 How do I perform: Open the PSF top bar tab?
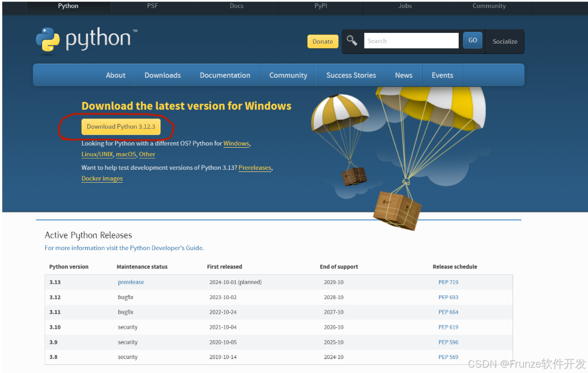tap(152, 6)
